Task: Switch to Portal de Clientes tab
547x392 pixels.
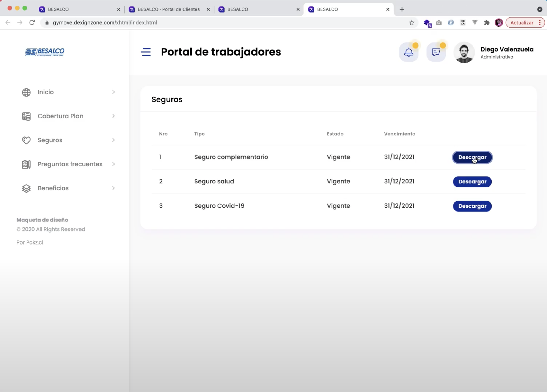Action: [x=168, y=9]
